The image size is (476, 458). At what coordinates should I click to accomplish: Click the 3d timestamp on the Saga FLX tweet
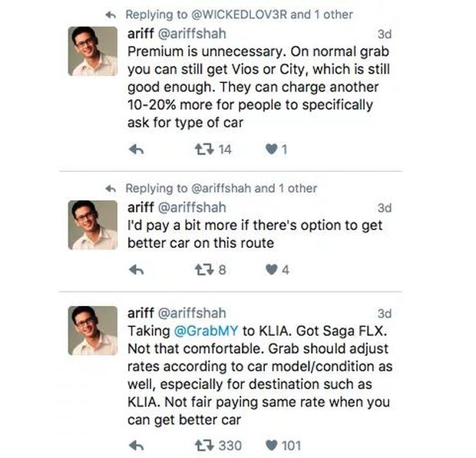click(x=384, y=313)
